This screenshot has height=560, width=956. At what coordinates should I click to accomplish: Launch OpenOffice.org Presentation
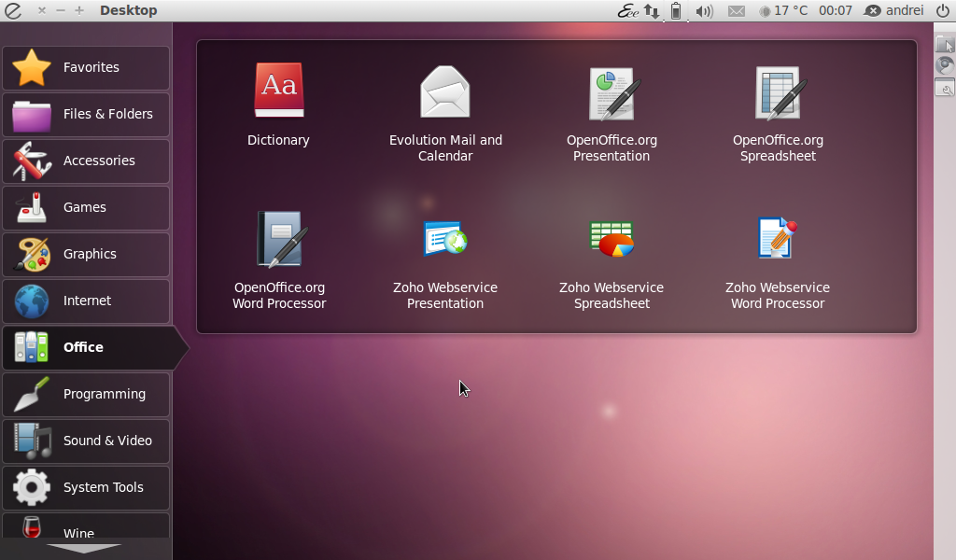click(x=612, y=113)
